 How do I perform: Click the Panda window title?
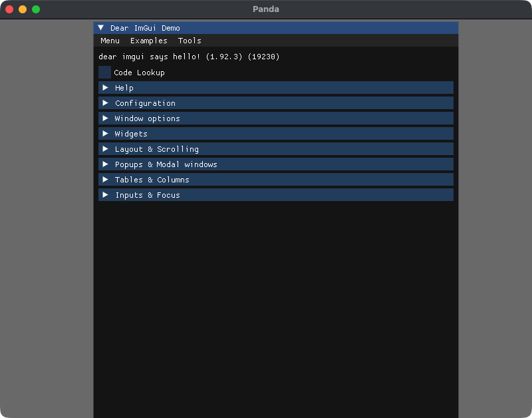266,9
